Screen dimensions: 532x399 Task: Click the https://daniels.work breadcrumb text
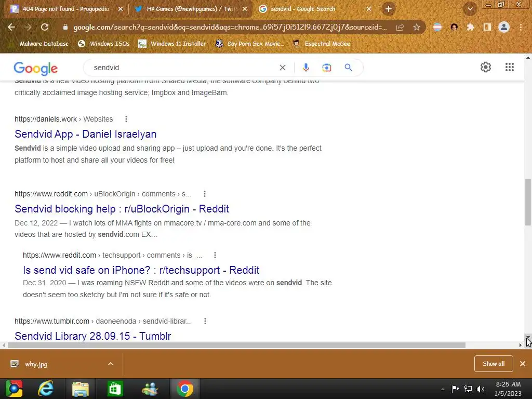tap(46, 119)
